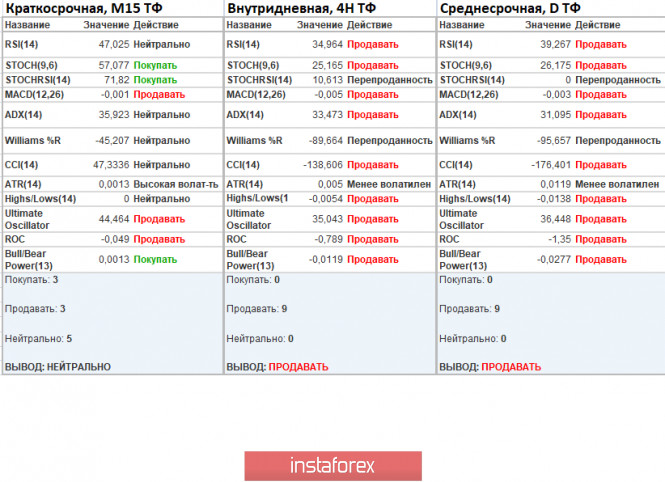Viewport: 665px width, 482px height.
Task: Click Daily ROC value -1,35
Action: [559, 240]
